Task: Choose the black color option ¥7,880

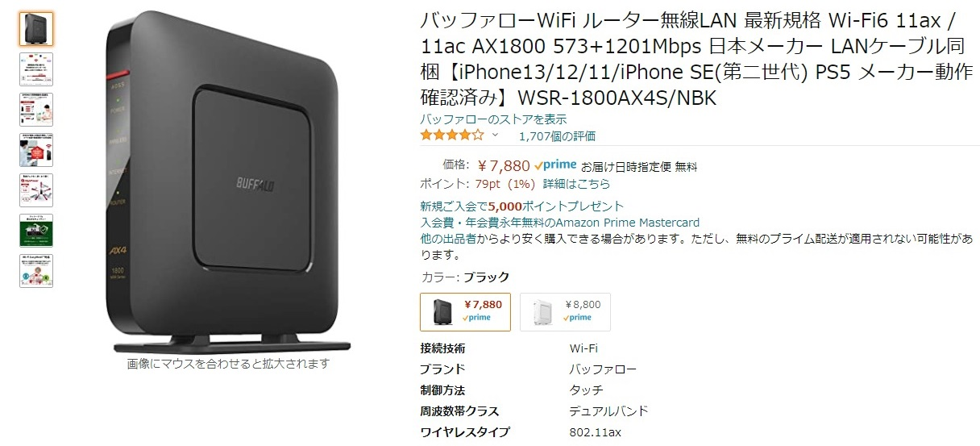Action: 465,311
